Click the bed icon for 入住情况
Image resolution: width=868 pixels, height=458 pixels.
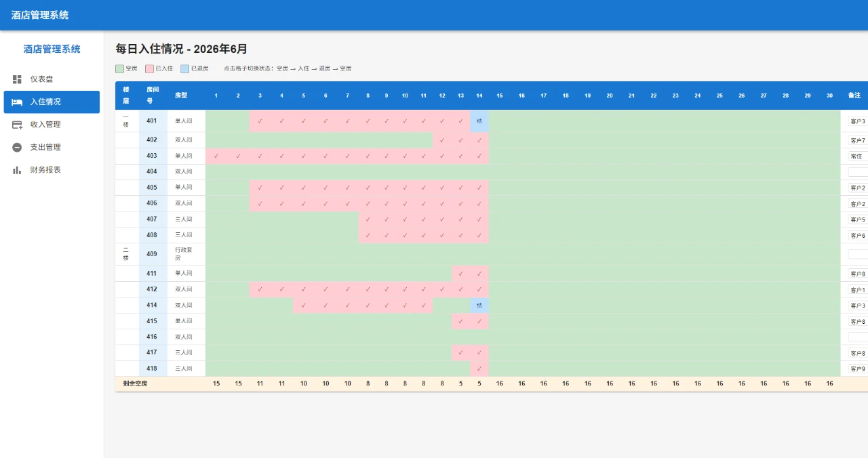click(17, 102)
